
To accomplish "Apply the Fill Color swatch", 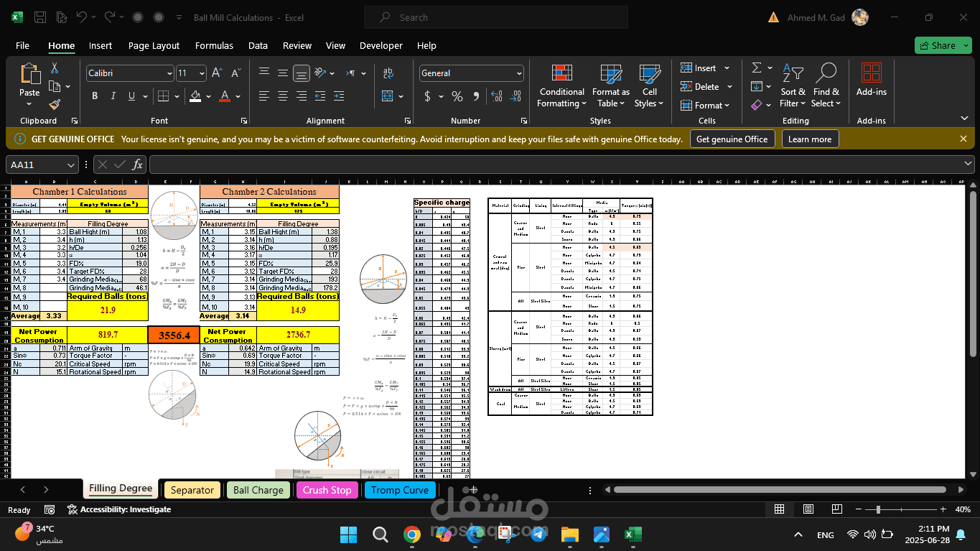I will 196,96.
